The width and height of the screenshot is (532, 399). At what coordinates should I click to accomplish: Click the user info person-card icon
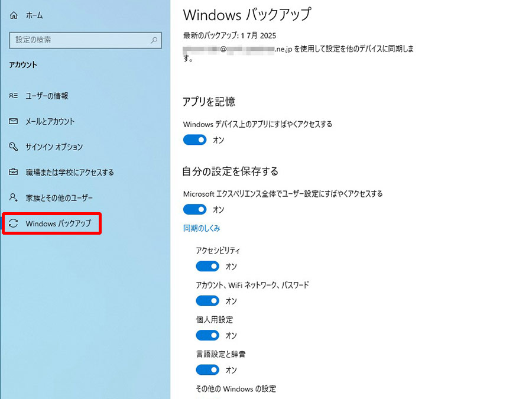(x=13, y=96)
